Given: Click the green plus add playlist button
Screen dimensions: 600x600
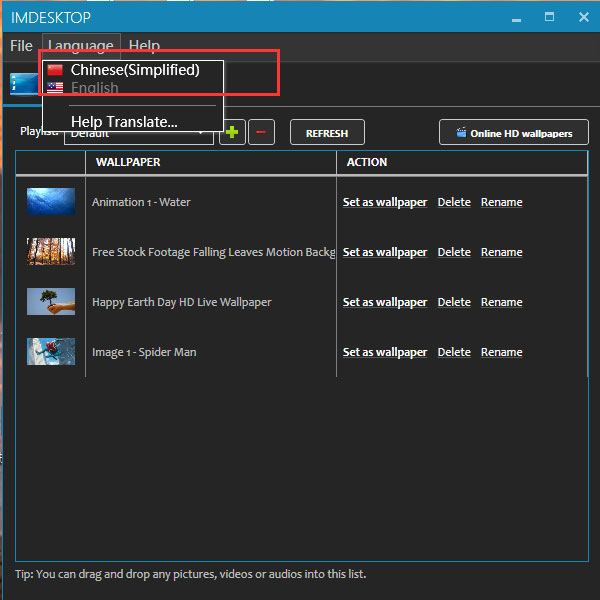Looking at the screenshot, I should click(x=232, y=132).
